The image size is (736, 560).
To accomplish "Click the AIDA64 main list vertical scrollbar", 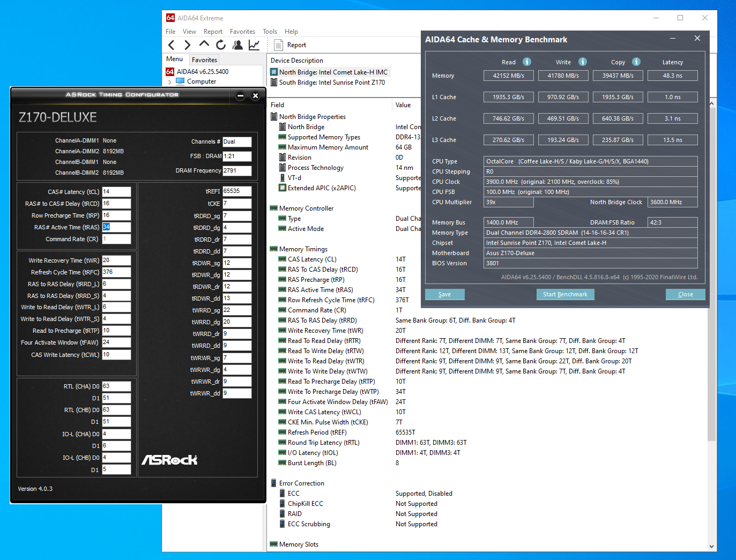I will pyautogui.click(x=712, y=273).
